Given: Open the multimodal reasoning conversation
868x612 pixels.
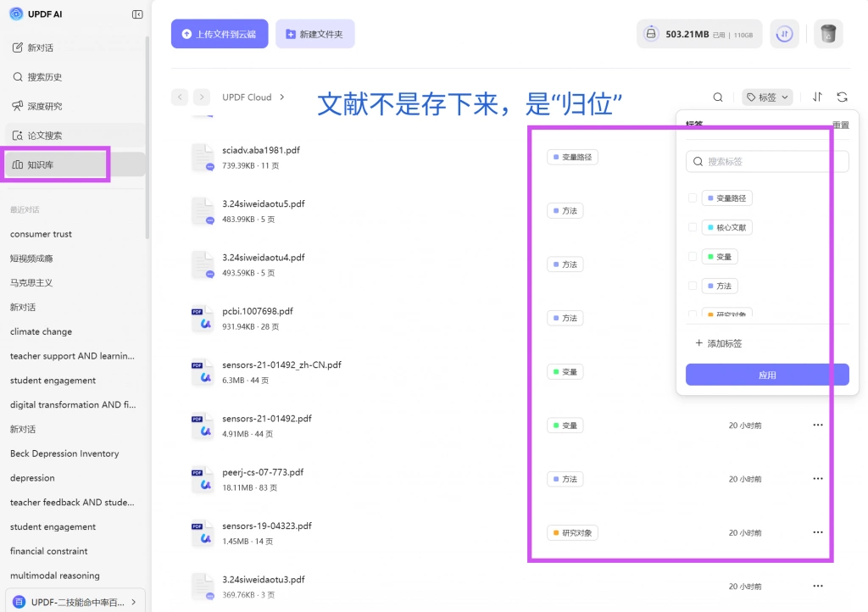Looking at the screenshot, I should [55, 576].
